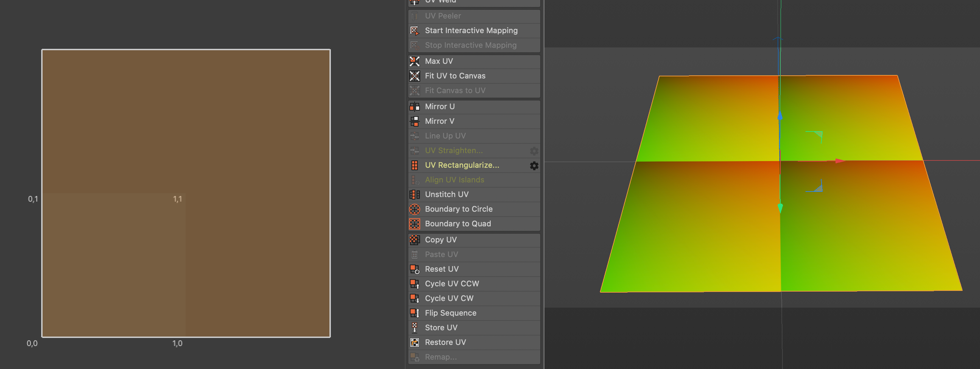Open UV Rectangularize settings gear

(x=534, y=166)
